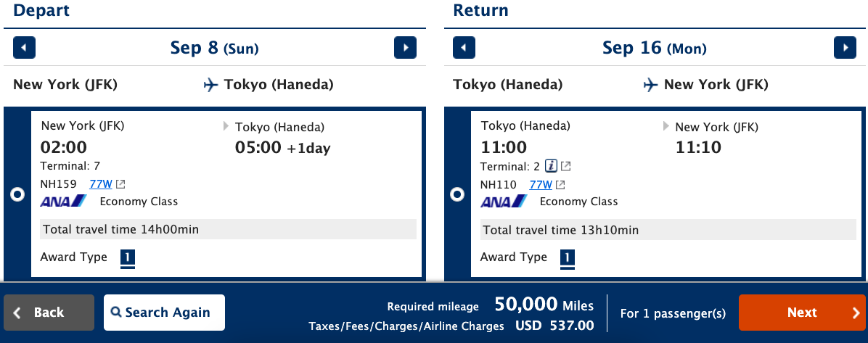The image size is (868, 343).
Task: Proceed with the orange Next button
Action: pos(802,313)
